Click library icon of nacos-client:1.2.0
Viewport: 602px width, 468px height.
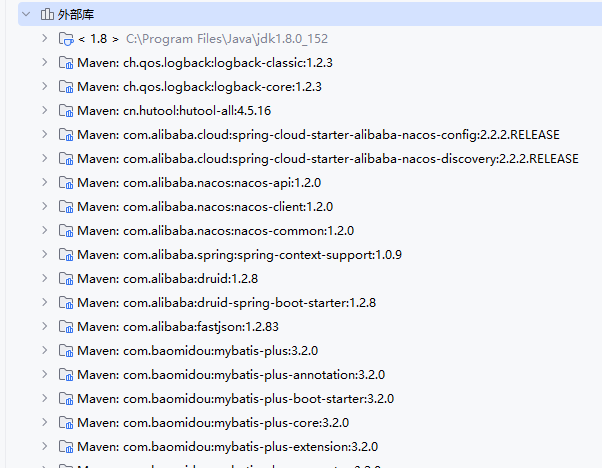tap(66, 207)
